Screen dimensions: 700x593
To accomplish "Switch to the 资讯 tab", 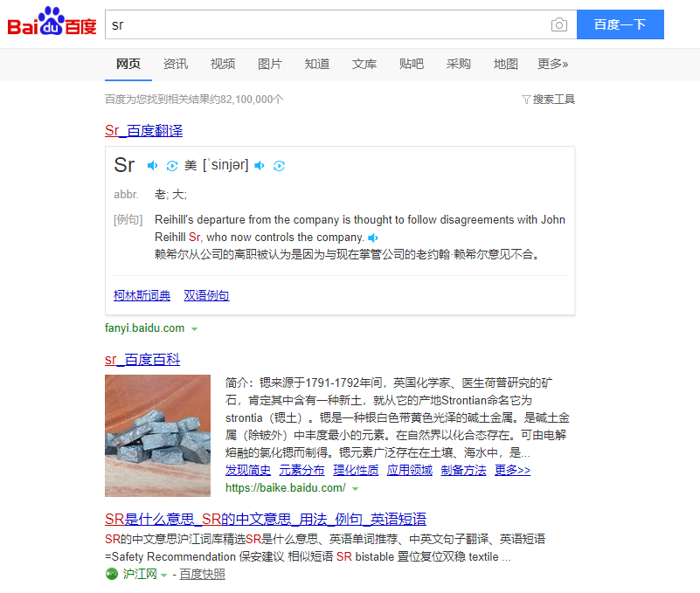I will click(x=176, y=65).
